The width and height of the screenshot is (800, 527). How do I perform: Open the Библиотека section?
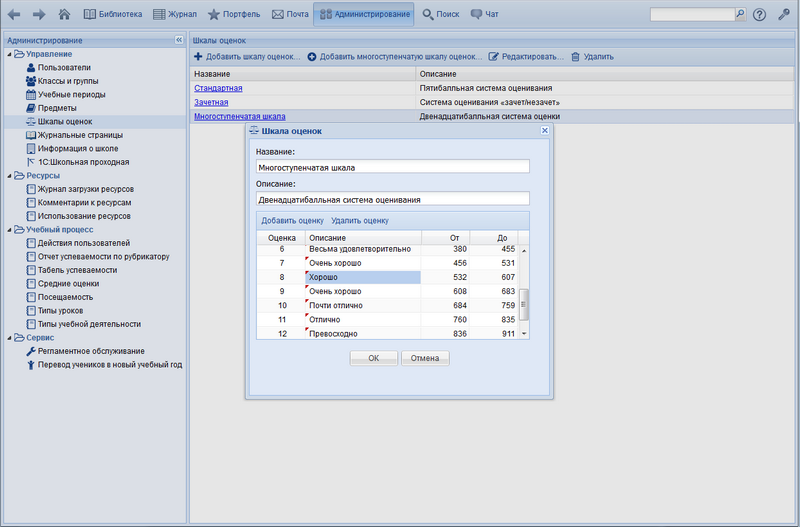[113, 14]
